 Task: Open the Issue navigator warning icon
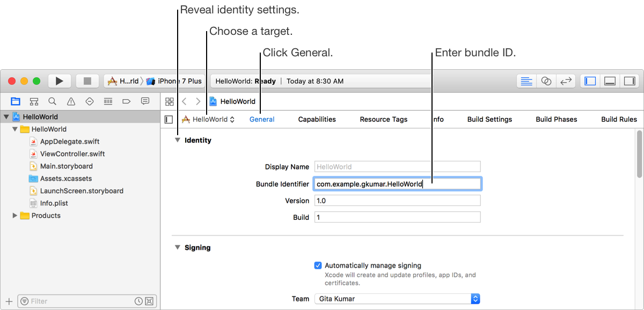(71, 101)
